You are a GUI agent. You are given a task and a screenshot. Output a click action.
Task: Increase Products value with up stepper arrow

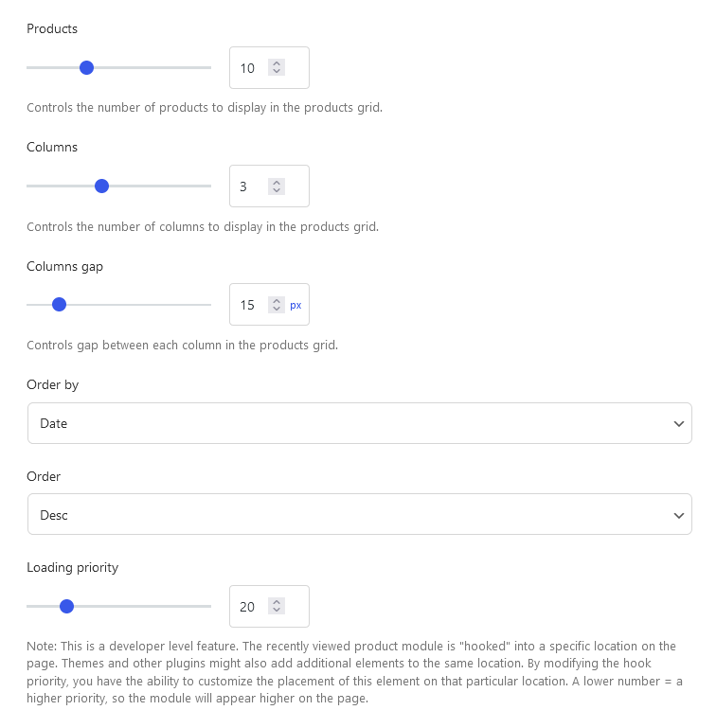point(276,63)
